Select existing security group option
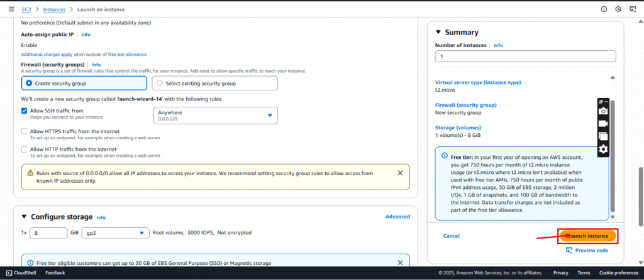 point(215,83)
